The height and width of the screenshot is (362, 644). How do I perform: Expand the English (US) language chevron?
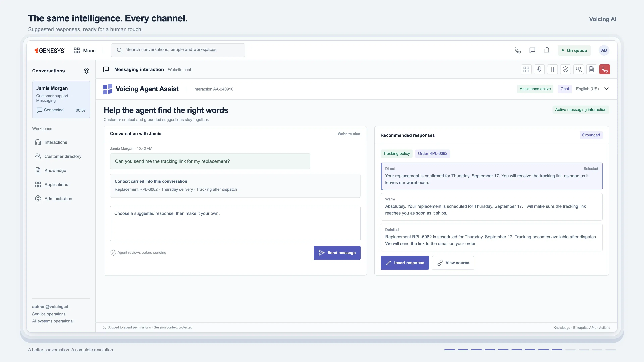606,89
